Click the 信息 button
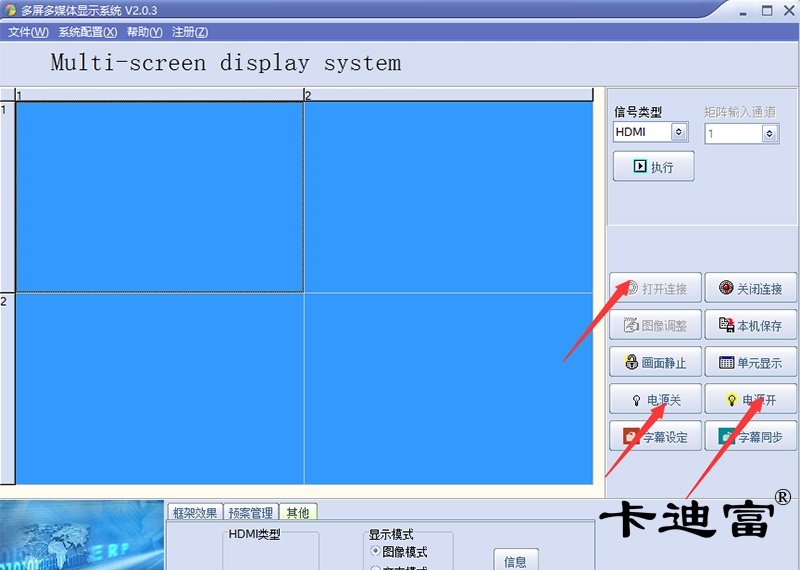This screenshot has height=570, width=800. tap(516, 560)
